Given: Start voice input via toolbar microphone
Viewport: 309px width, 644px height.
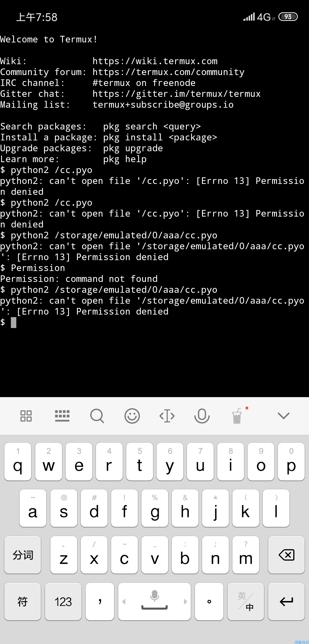Looking at the screenshot, I should pyautogui.click(x=202, y=416).
